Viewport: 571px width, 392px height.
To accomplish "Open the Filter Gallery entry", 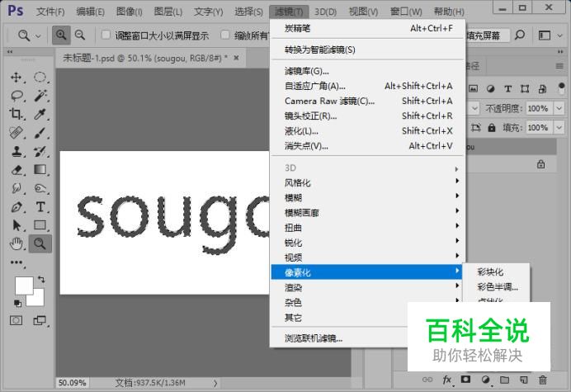I will (367, 71).
